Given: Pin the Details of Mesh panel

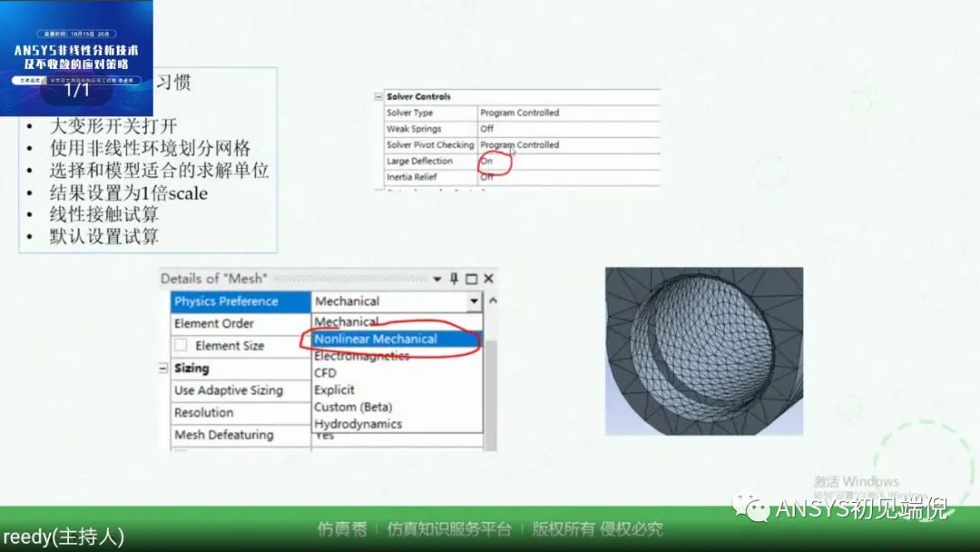Looking at the screenshot, I should tap(454, 278).
